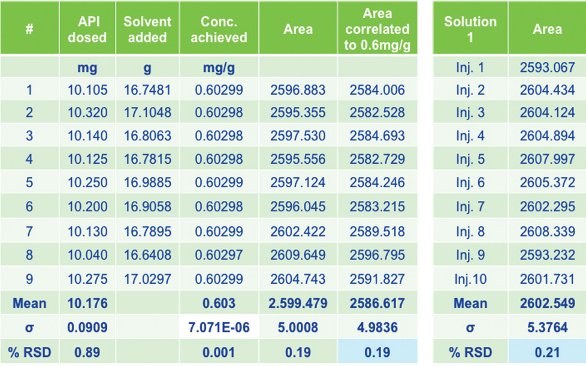586x366 pixels.
Task: Select the solvent value 16.8063
Action: [x=148, y=136]
